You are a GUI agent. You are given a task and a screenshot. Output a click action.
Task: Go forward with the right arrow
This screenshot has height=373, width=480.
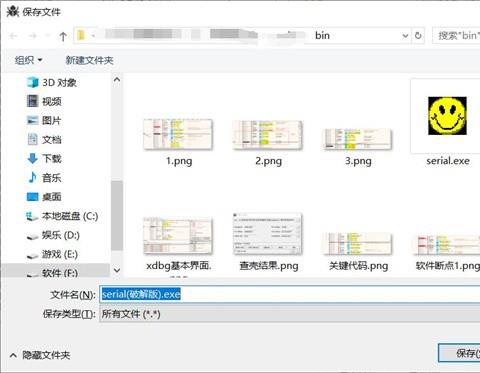[x=32, y=36]
